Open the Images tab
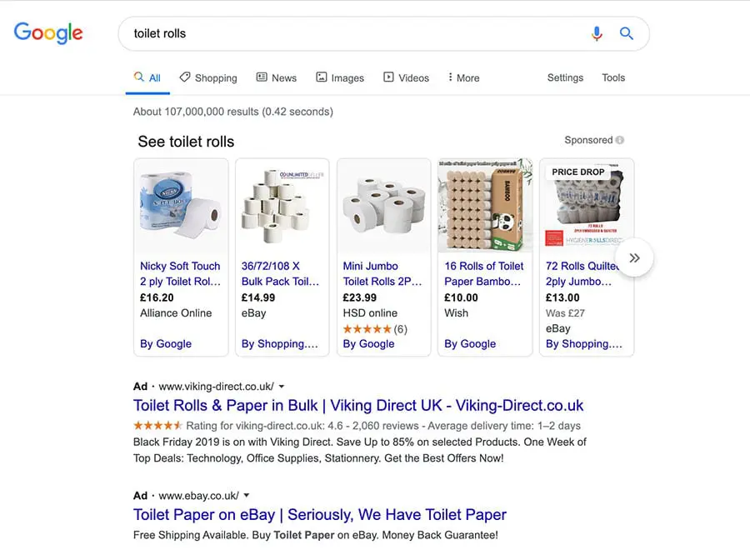This screenshot has height=560, width=750. point(340,77)
